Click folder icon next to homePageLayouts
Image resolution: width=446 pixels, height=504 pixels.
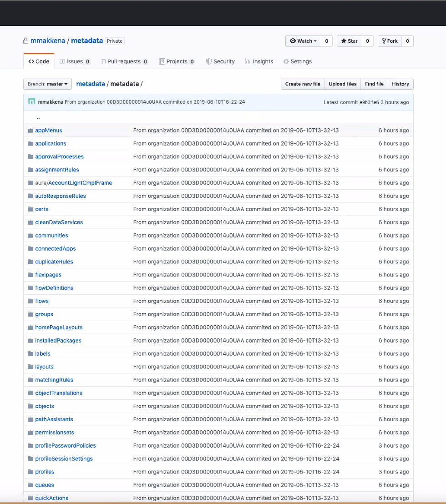30,327
